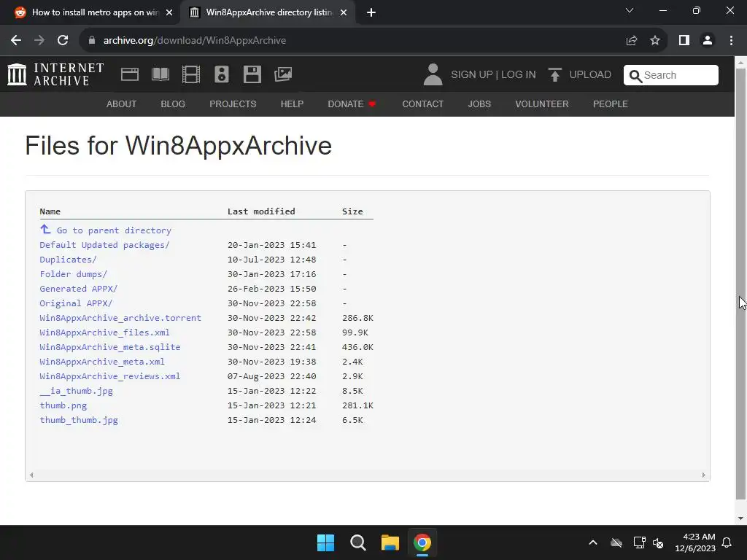
Task: Open the HELP menu item
Action: (292, 104)
